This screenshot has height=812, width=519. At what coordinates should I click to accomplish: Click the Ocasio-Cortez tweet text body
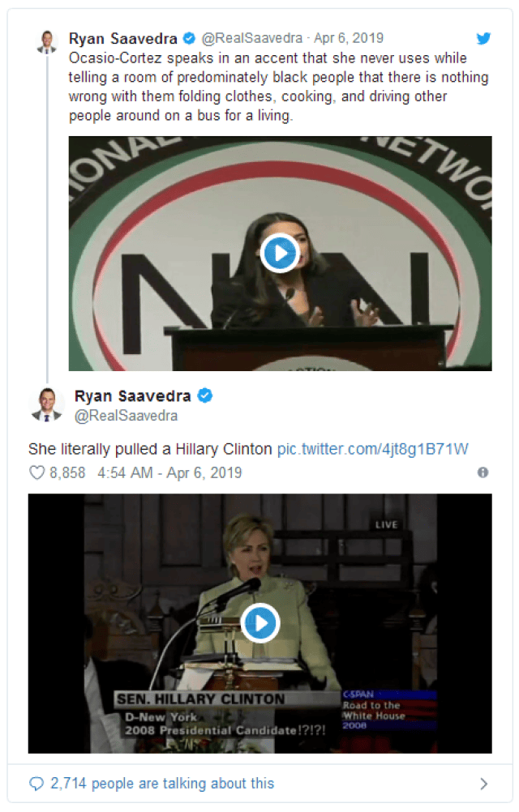(x=279, y=87)
